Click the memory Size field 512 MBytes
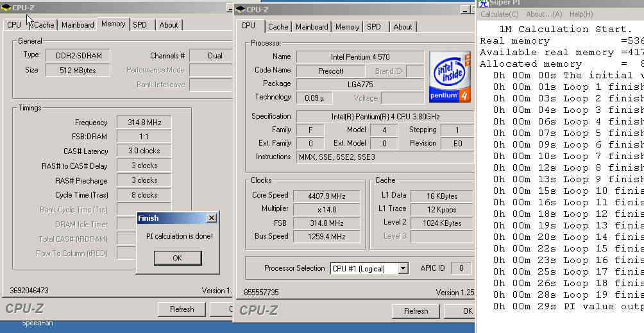The image size is (644, 333). (77, 70)
